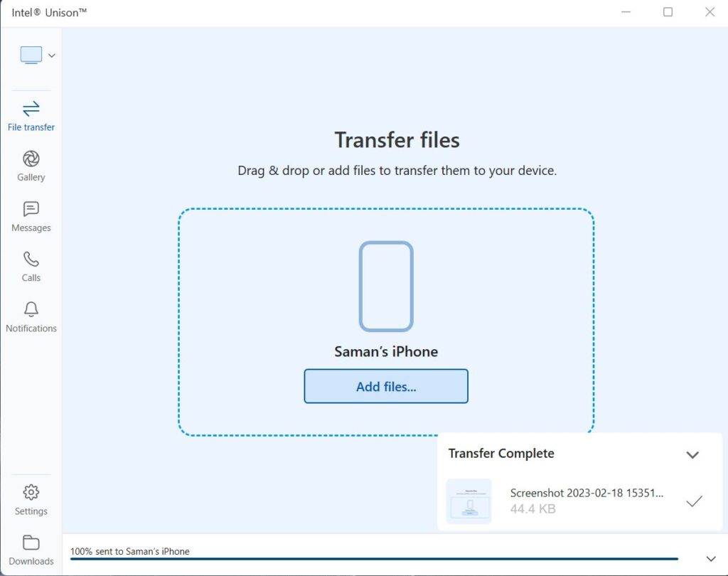
Task: Collapse the Transfer Complete panel
Action: pyautogui.click(x=692, y=455)
